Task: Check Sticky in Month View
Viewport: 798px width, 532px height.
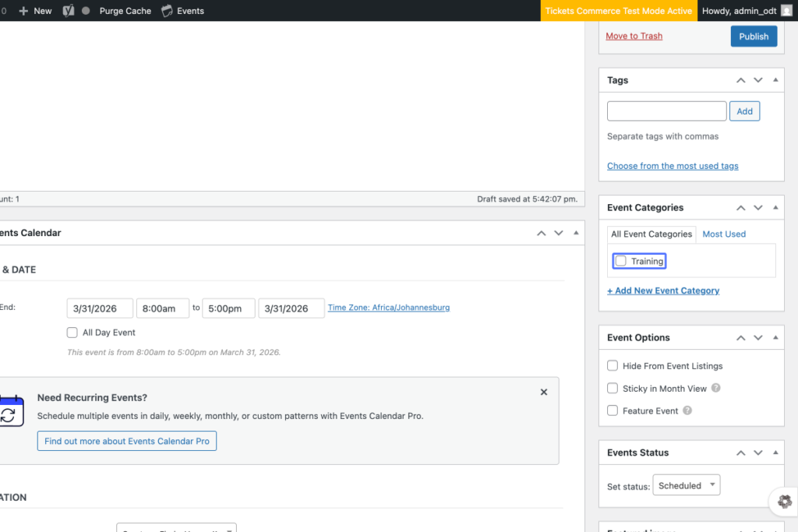Action: point(613,388)
